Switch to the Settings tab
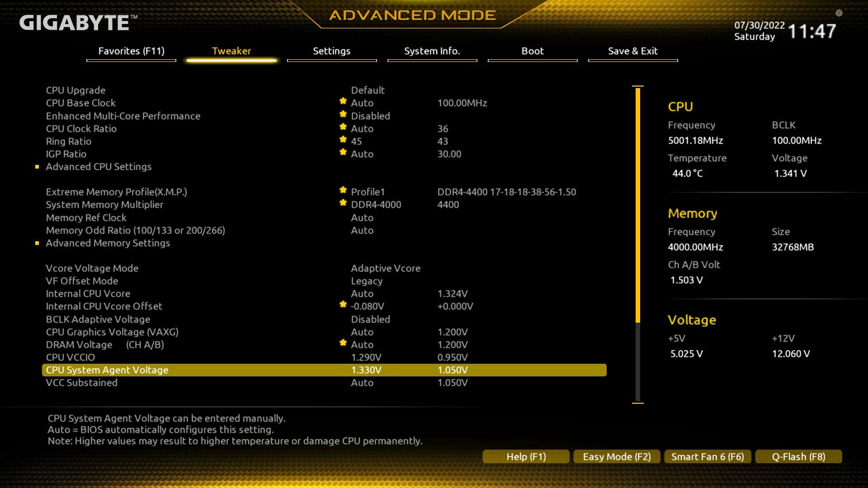Image resolution: width=868 pixels, height=488 pixels. coord(331,51)
